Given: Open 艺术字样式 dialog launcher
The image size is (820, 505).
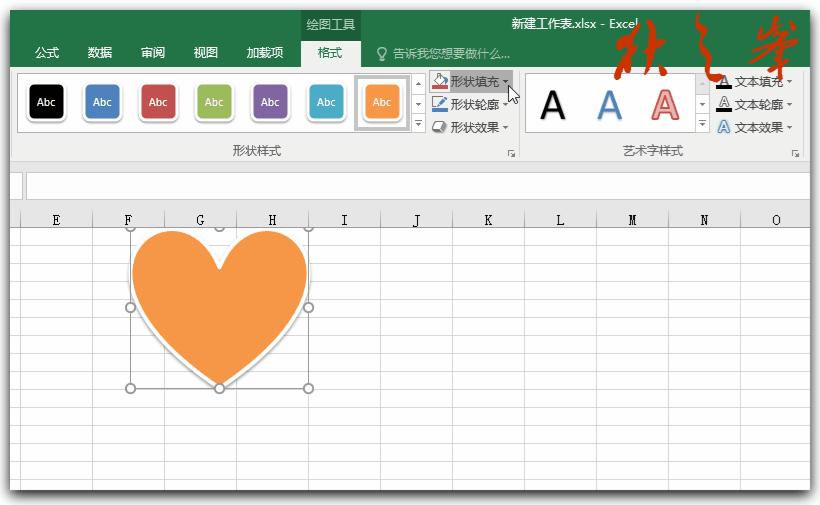Looking at the screenshot, I should (x=795, y=153).
